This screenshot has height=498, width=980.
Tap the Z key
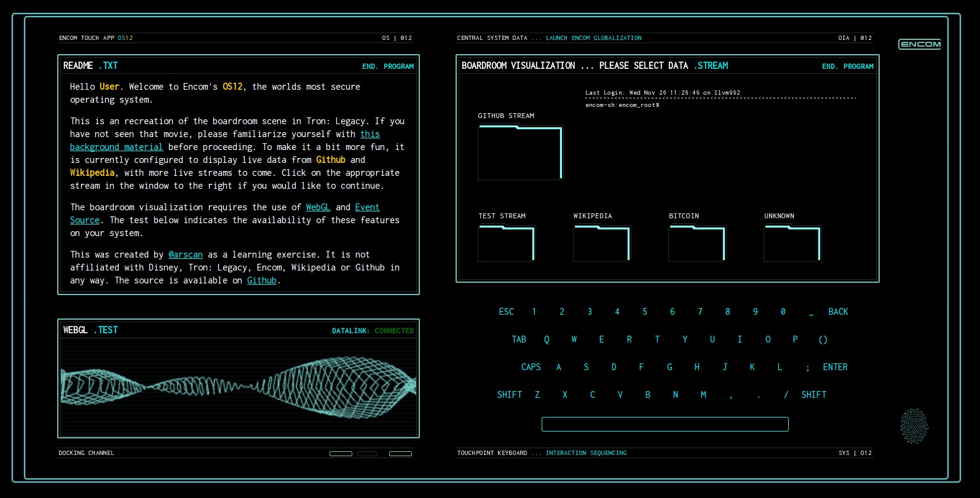point(537,395)
